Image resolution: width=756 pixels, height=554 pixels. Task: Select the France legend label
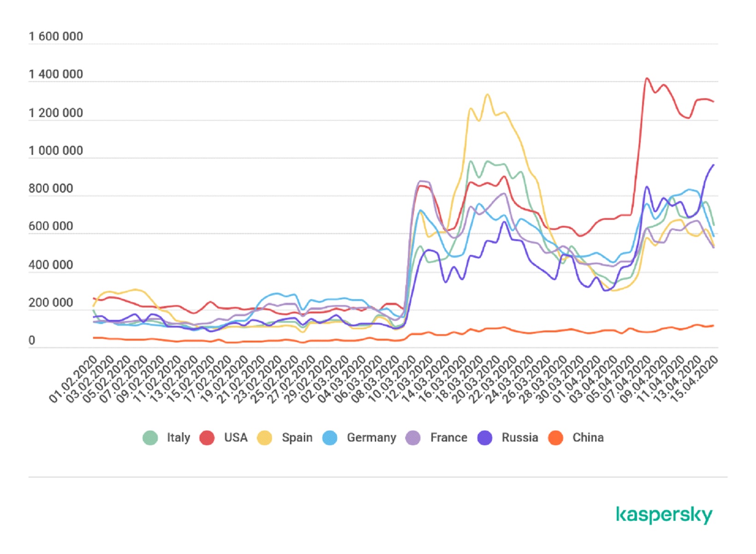click(449, 437)
